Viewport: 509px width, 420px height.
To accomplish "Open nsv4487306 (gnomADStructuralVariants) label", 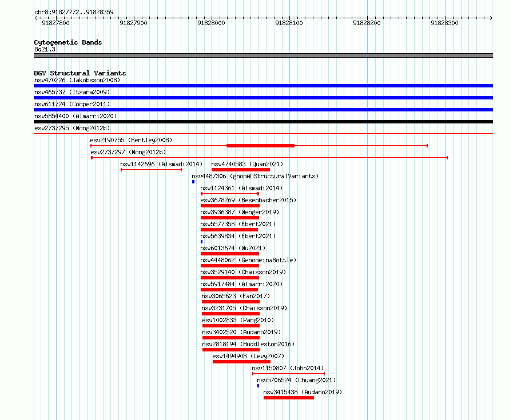I will click(255, 176).
